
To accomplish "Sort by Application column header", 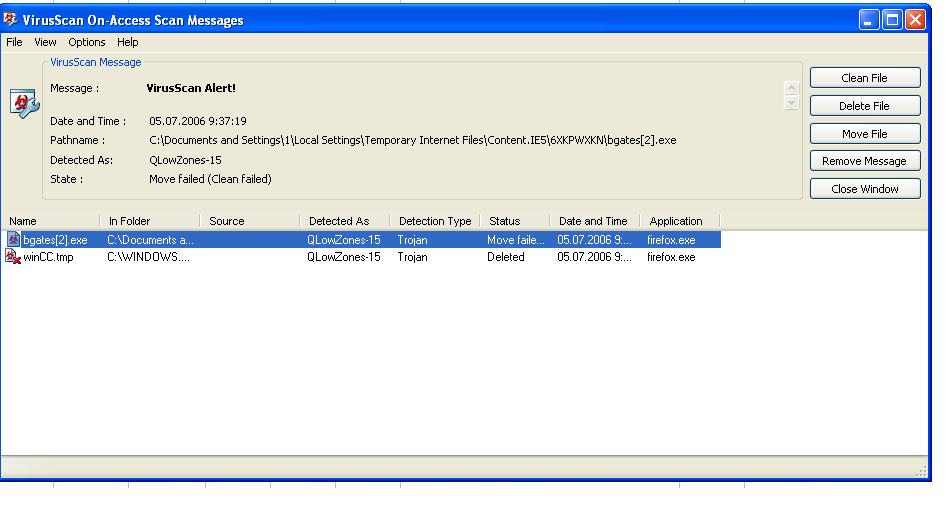I will tap(680, 221).
